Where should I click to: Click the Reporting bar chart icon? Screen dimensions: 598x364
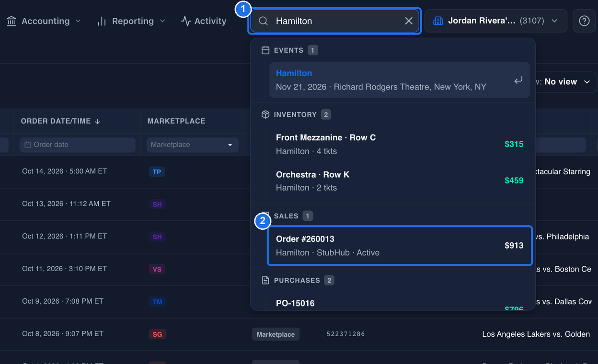click(x=102, y=21)
